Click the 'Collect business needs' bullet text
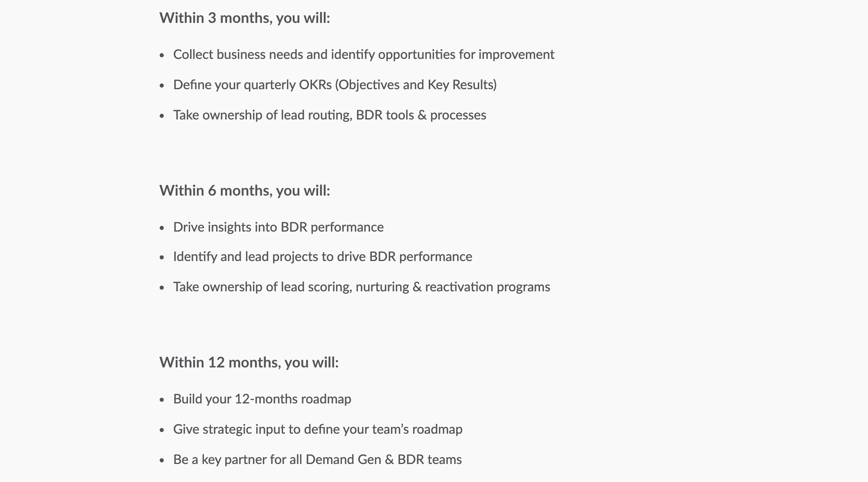This screenshot has width=868, height=482. pos(364,55)
